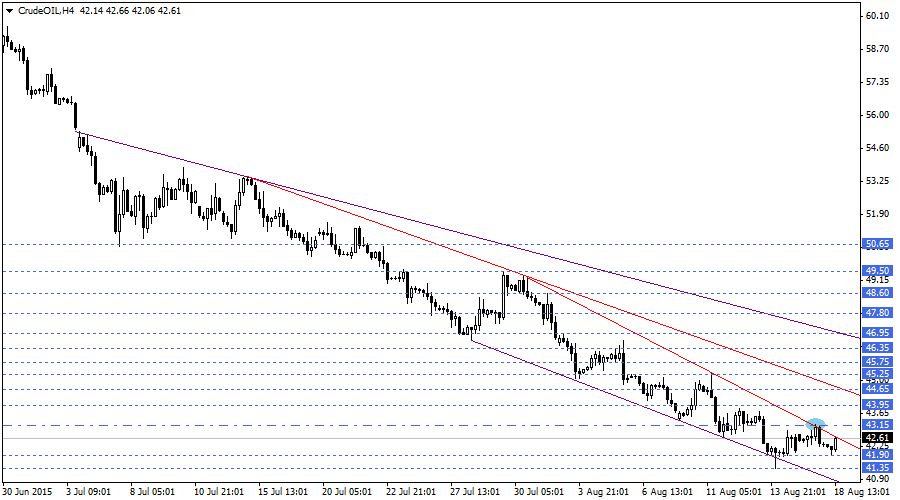Select the blue ellipse marker on chart

pyautogui.click(x=815, y=424)
